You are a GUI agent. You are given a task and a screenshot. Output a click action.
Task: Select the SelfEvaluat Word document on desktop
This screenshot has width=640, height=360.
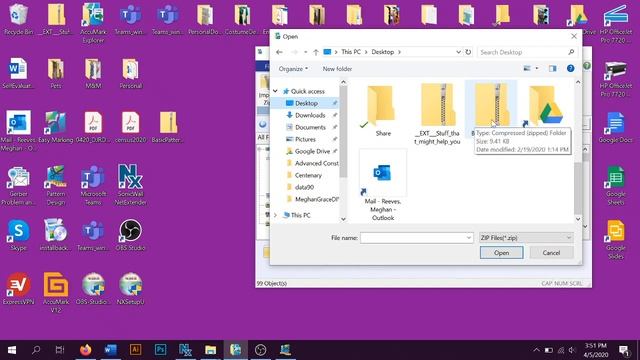pos(18,73)
